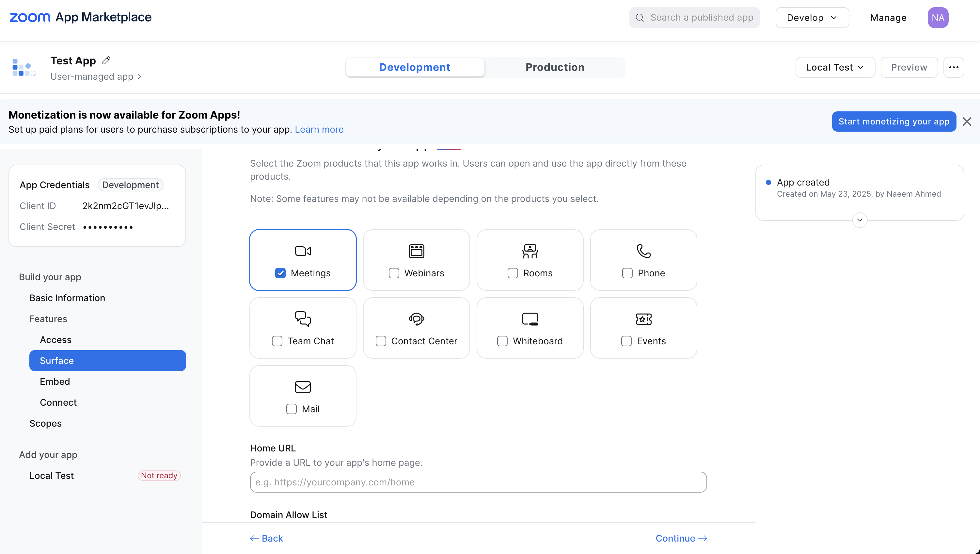Screen dimensions: 980x554
Task: Check the Events checkbox
Action: click(626, 341)
